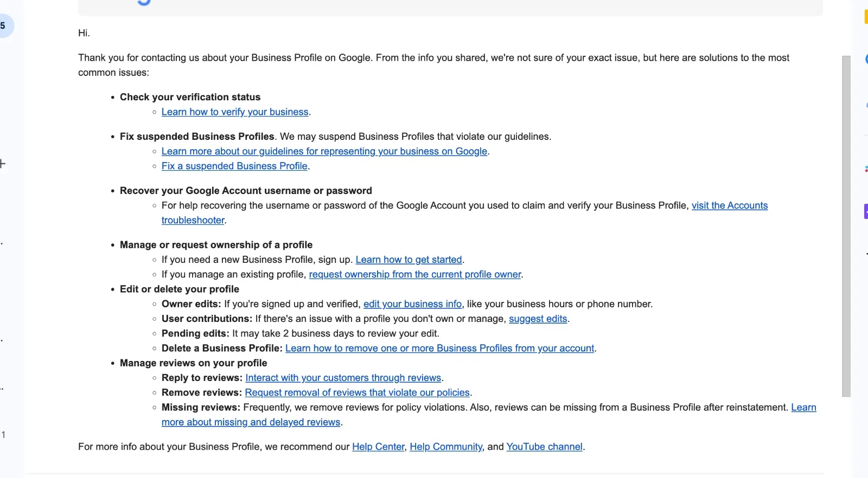The width and height of the screenshot is (868, 478).
Task: Open the Calendar side panel icon
Action: (866, 60)
